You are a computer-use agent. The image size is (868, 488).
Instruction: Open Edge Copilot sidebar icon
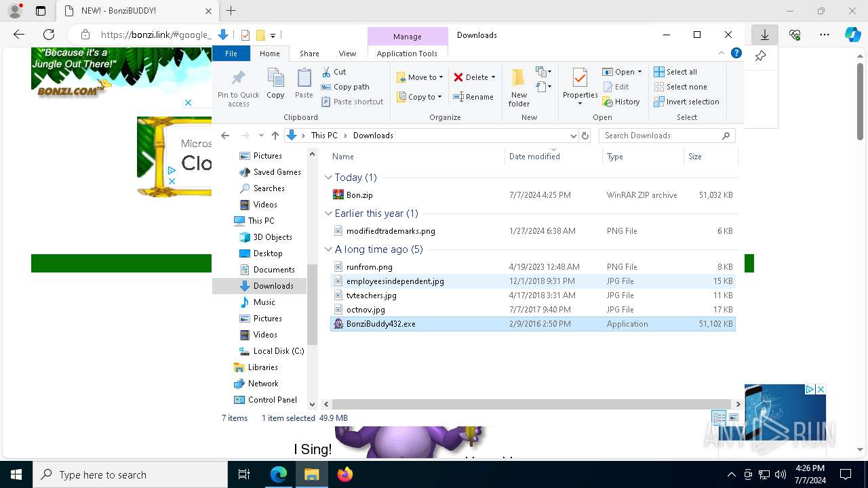[852, 35]
